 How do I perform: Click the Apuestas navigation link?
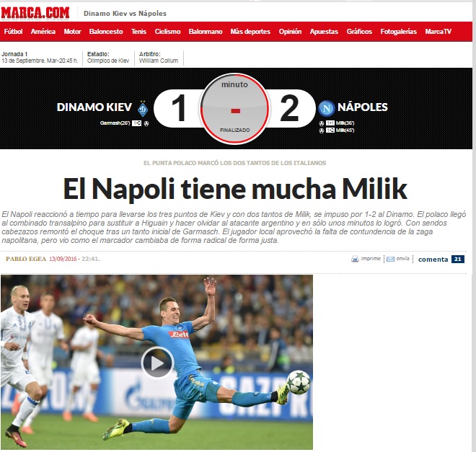pyautogui.click(x=324, y=32)
